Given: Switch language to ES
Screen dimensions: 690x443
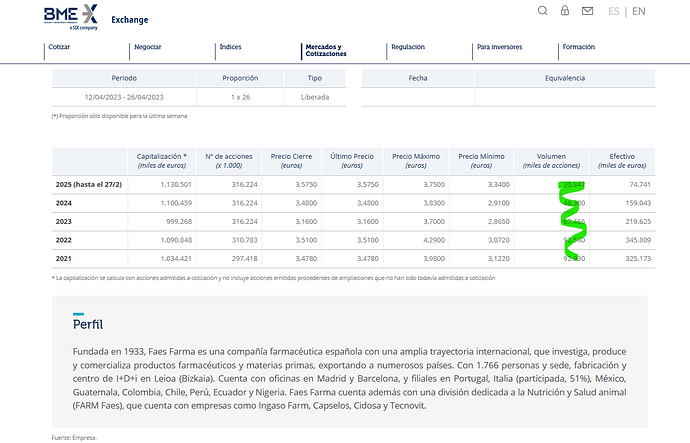Looking at the screenshot, I should (613, 11).
